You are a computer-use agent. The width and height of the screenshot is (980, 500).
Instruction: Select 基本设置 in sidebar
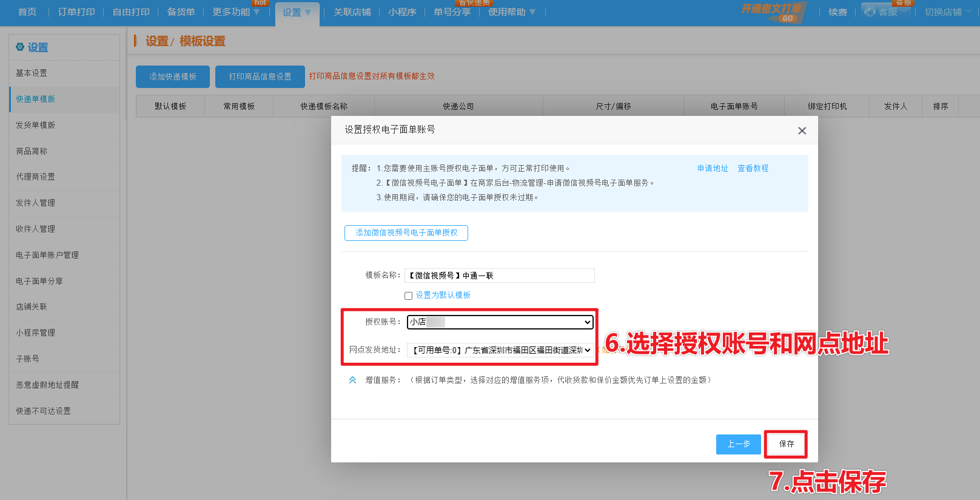(x=64, y=73)
